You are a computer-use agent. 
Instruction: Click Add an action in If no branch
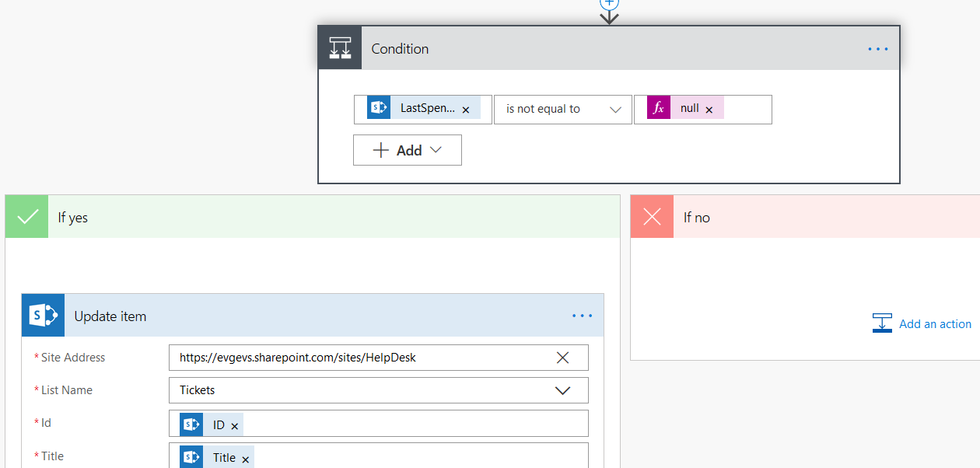point(922,324)
